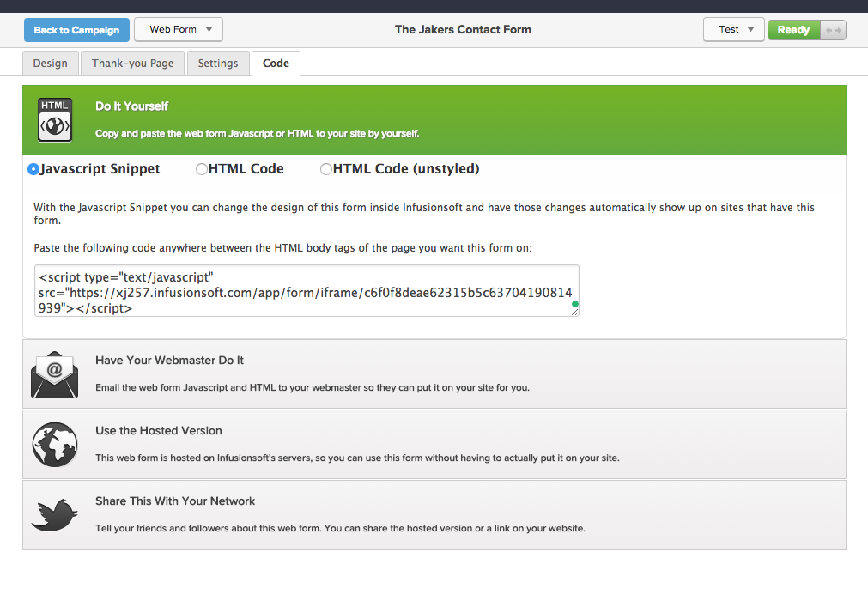This screenshot has width=868, height=589.
Task: Switch to the Settings tab
Action: [218, 64]
